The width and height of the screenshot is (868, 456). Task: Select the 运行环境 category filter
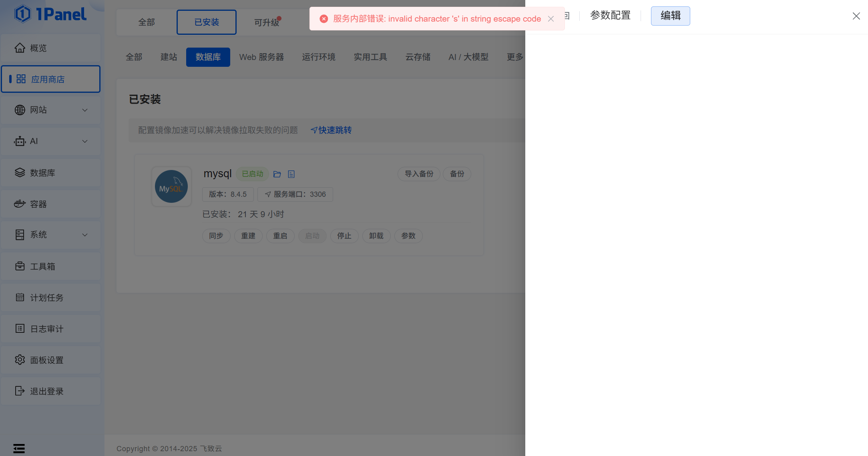click(319, 57)
